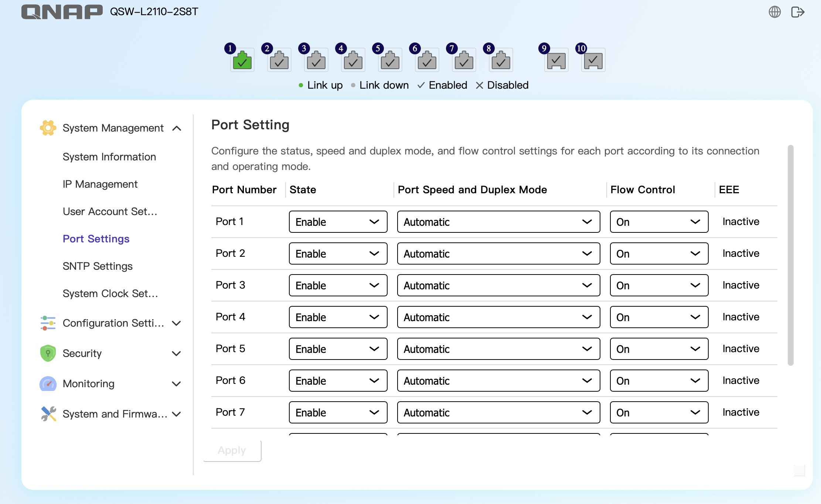Open Port 6 speed and duplex dropdown
The height and width of the screenshot is (504, 821).
(x=498, y=381)
